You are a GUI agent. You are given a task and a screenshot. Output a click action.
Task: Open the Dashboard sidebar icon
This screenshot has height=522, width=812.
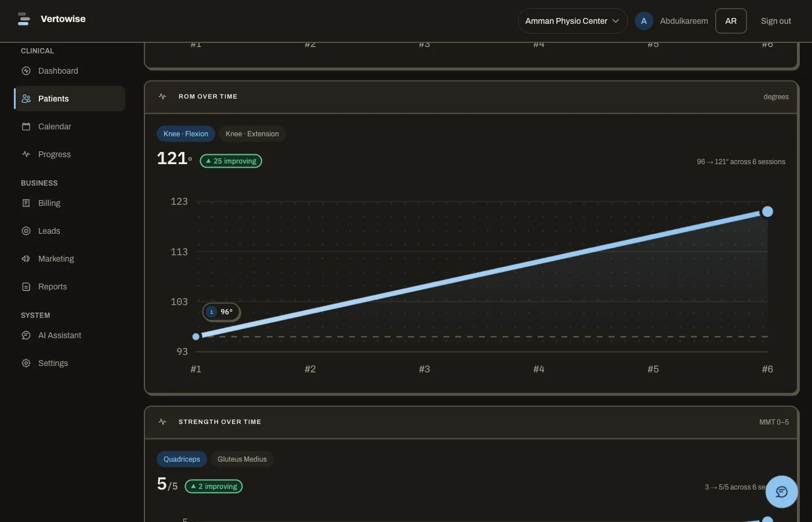pyautogui.click(x=26, y=71)
